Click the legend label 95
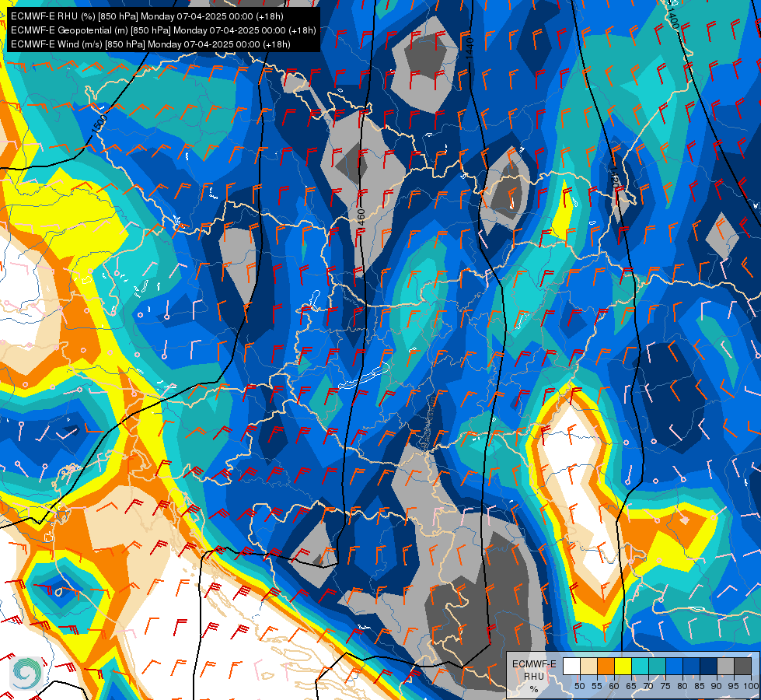Screen dimensions: 761x700 coord(734,686)
